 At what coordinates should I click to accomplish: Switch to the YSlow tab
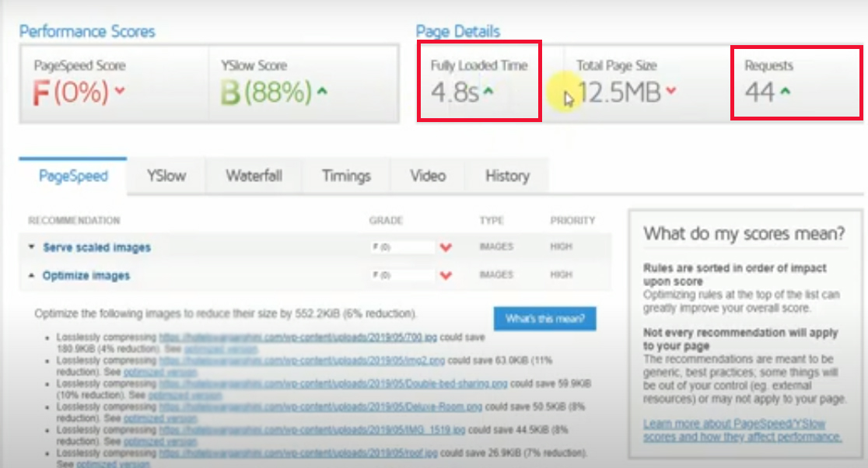166,176
